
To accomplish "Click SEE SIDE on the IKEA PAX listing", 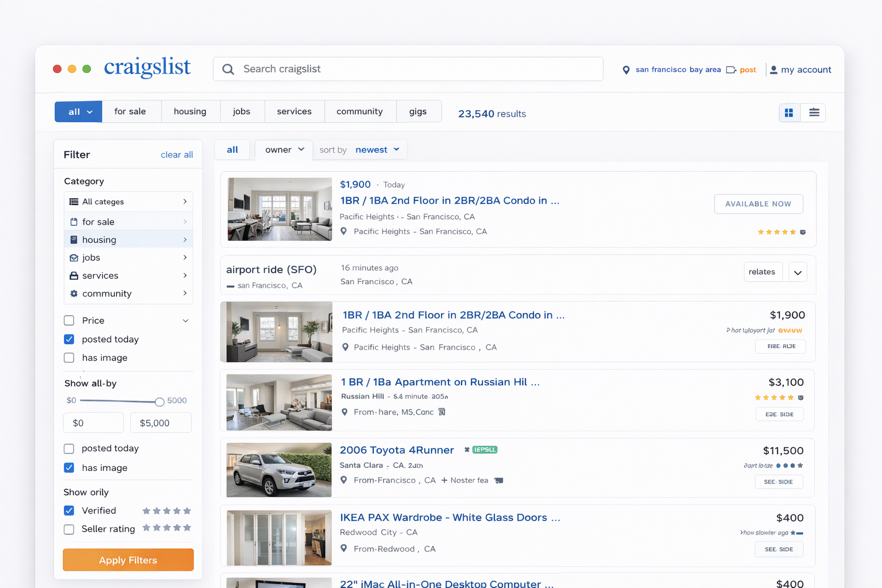I will [779, 550].
